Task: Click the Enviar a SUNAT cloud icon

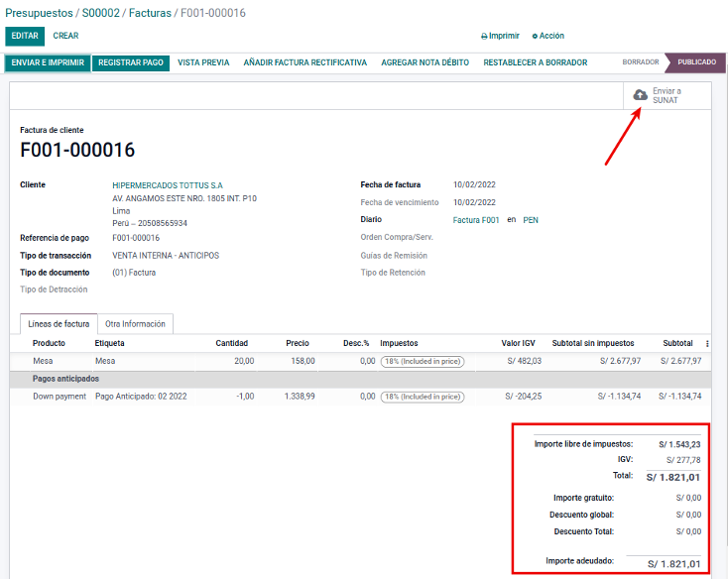Action: [x=640, y=95]
